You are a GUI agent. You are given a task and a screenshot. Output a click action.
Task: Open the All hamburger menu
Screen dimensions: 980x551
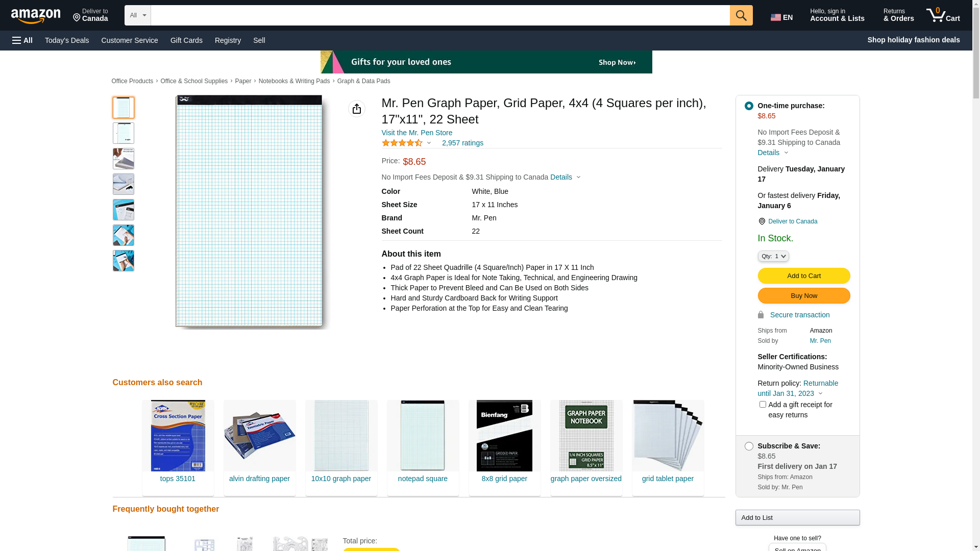[22, 40]
